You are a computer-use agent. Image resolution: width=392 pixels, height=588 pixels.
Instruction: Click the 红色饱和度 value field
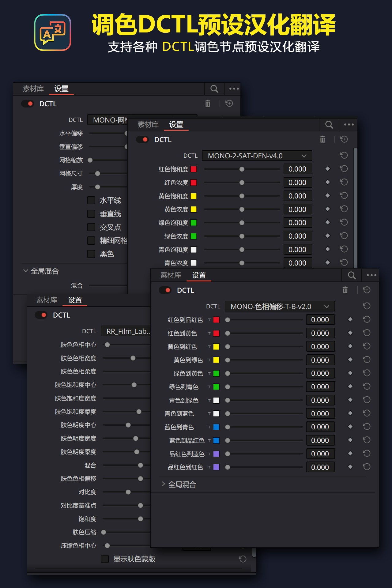pyautogui.click(x=298, y=169)
